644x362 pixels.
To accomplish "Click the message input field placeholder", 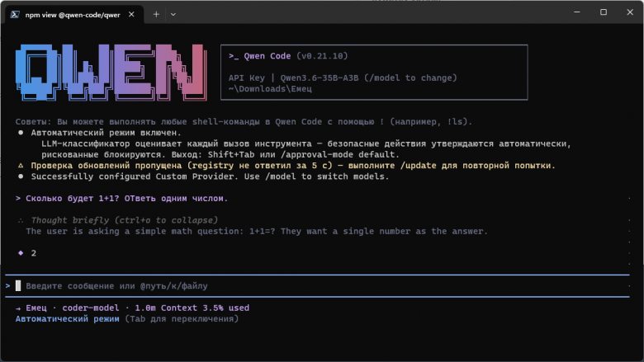I will (x=116, y=286).
